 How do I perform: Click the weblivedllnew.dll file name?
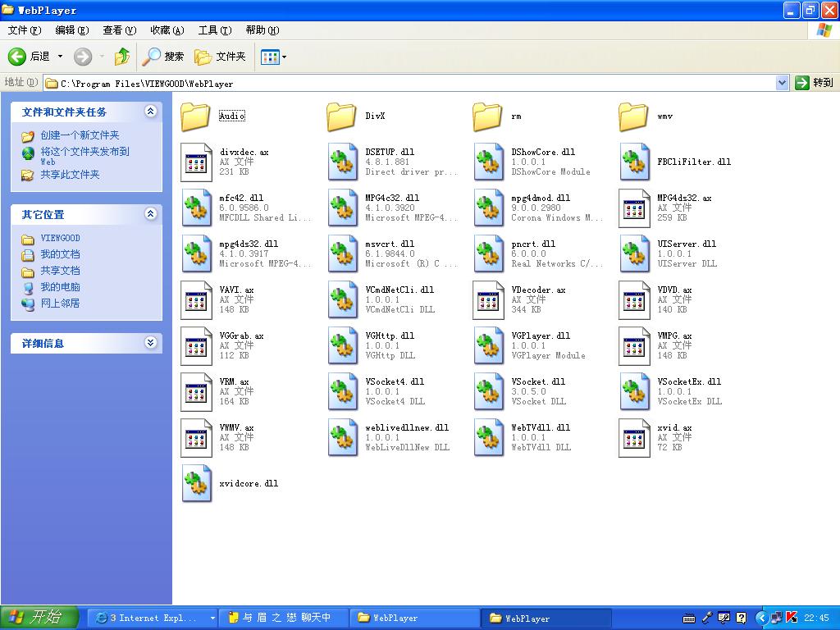click(x=407, y=427)
